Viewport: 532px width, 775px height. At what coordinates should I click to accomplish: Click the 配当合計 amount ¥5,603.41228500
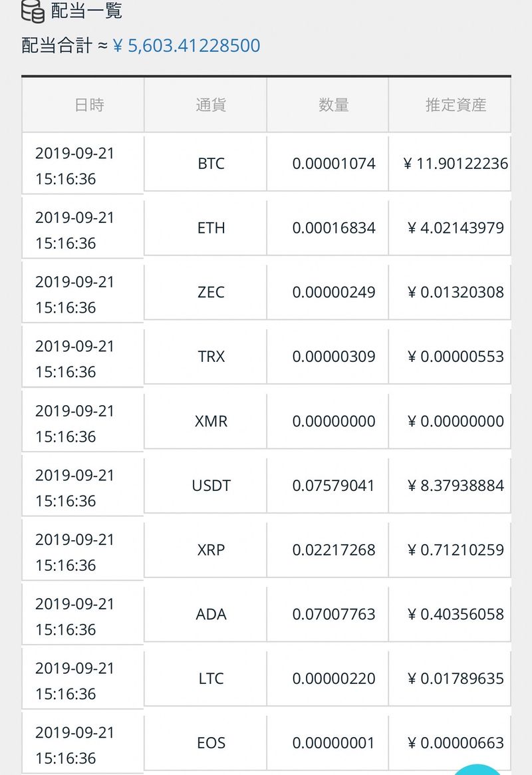[x=186, y=46]
